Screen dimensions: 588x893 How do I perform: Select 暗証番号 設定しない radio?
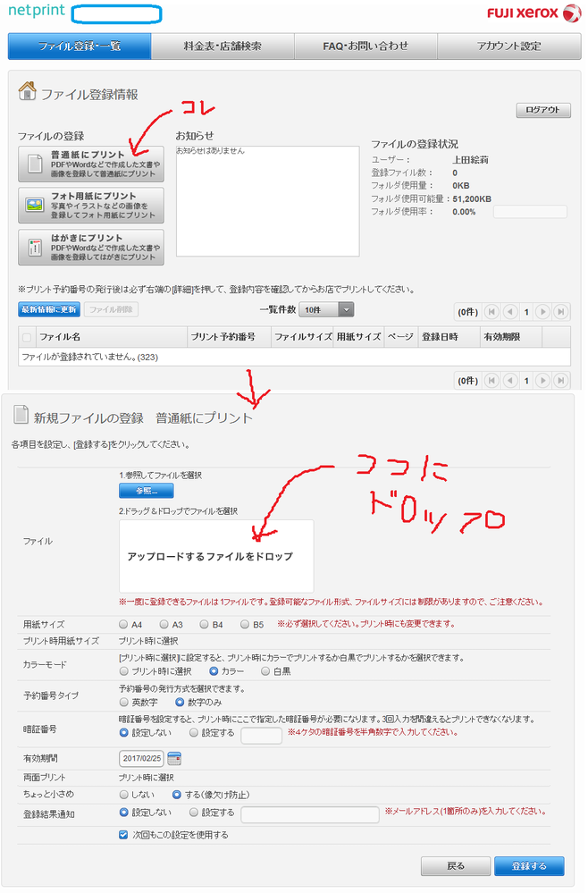[123, 733]
